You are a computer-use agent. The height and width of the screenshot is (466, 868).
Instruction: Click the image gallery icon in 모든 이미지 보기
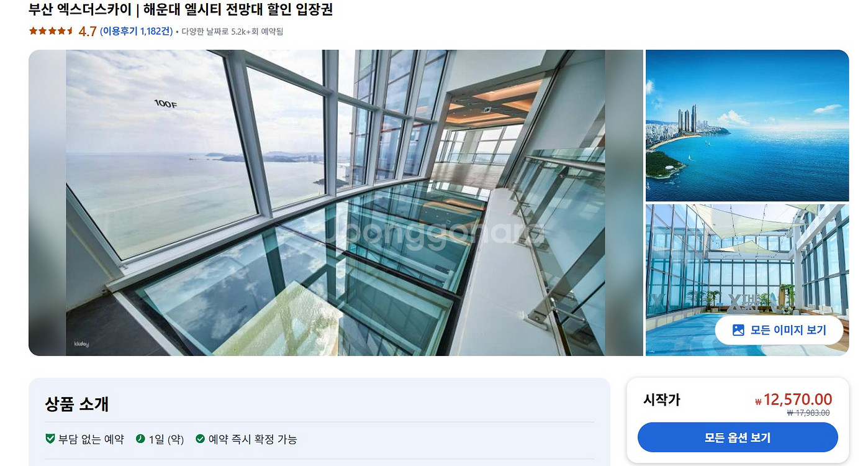point(738,330)
